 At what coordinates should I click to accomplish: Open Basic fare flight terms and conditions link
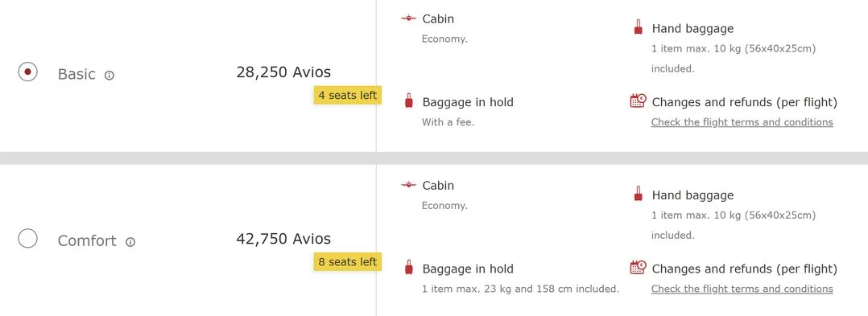click(742, 122)
